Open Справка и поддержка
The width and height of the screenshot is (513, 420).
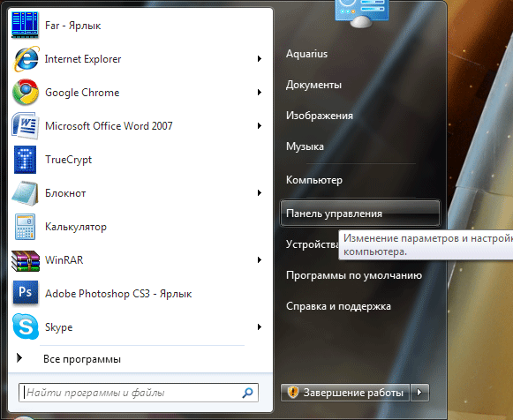click(338, 306)
